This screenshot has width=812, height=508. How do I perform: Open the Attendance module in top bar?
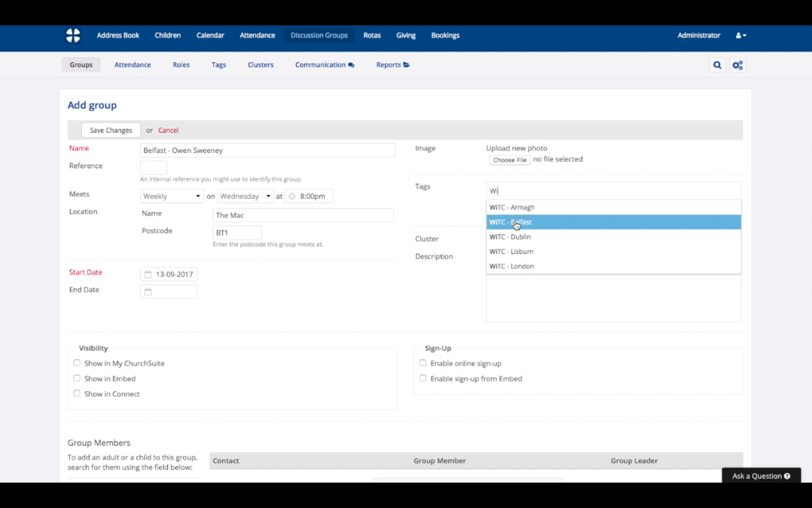pos(258,36)
